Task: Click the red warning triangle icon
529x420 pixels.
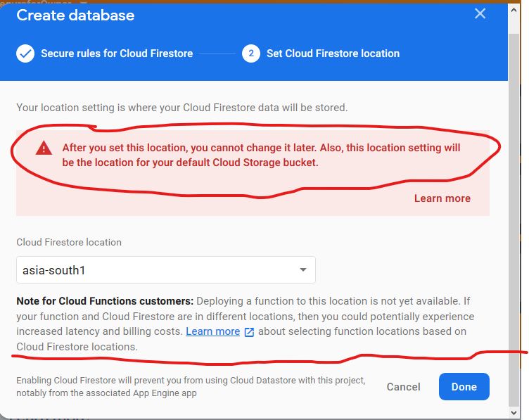Action: click(x=44, y=148)
